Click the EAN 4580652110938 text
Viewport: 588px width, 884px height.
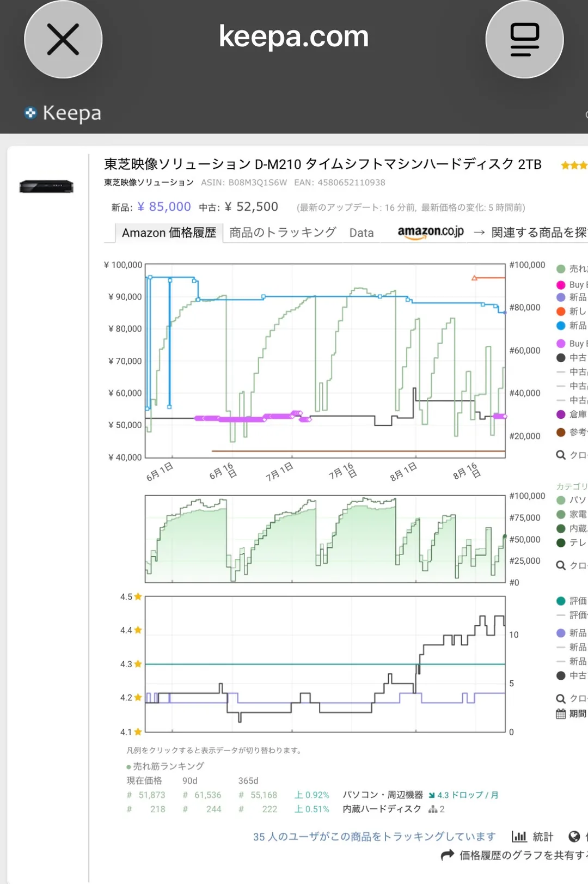[340, 182]
